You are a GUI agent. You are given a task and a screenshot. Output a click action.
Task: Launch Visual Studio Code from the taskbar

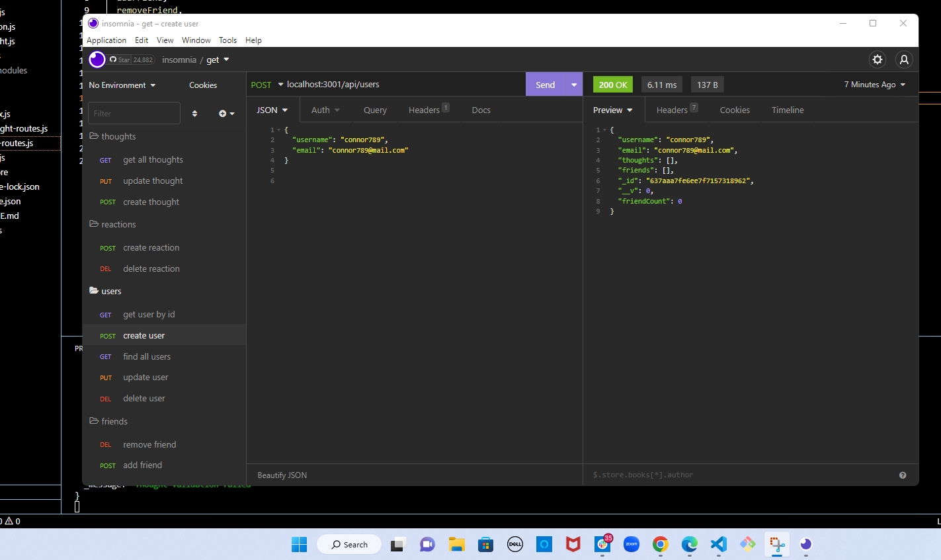718,544
